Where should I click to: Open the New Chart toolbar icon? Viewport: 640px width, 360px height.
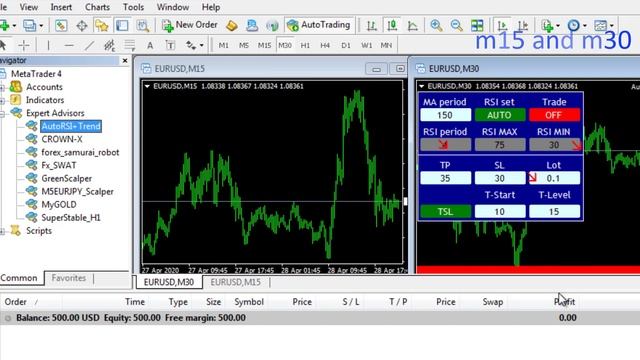pos(4,25)
